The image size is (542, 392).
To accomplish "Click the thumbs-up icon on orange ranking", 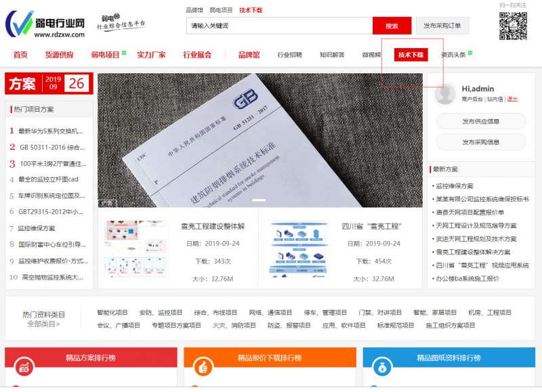I will tap(203, 367).
